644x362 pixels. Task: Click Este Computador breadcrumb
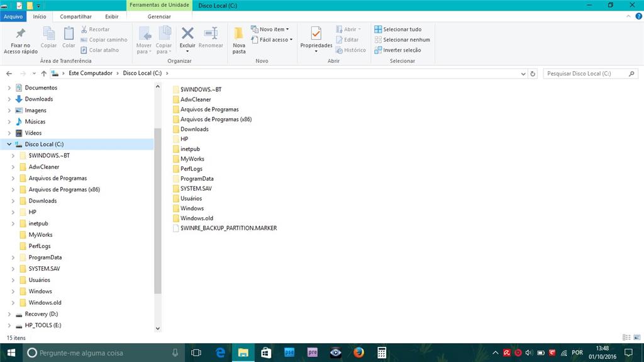91,73
